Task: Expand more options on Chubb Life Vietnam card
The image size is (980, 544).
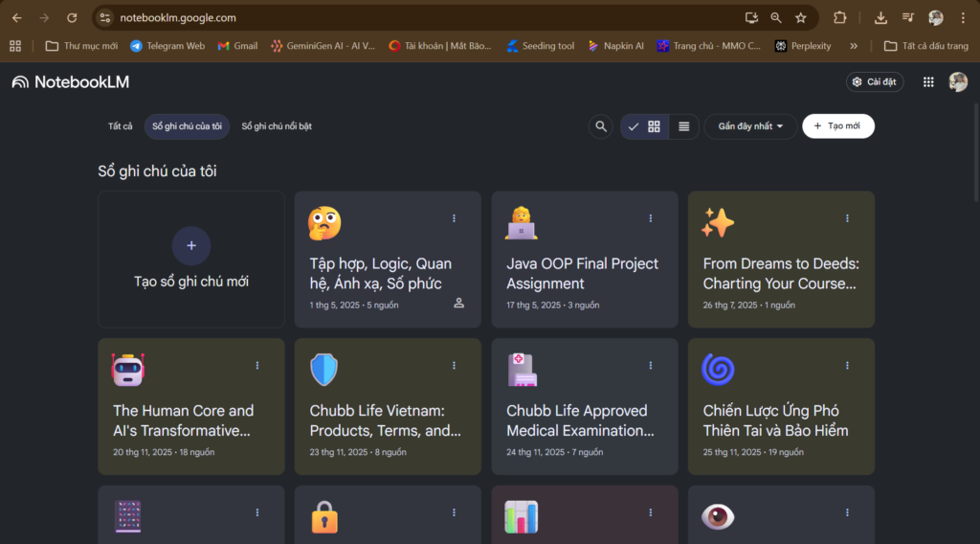Action: click(x=454, y=366)
